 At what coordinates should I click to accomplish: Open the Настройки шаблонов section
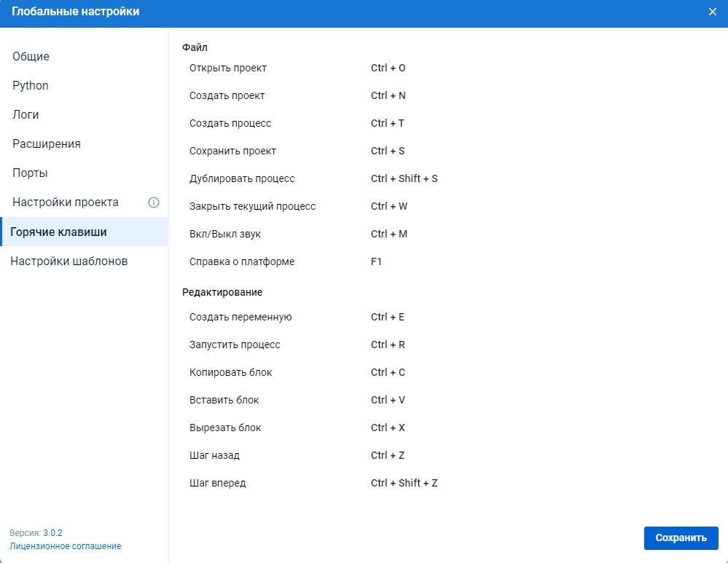pyautogui.click(x=69, y=261)
